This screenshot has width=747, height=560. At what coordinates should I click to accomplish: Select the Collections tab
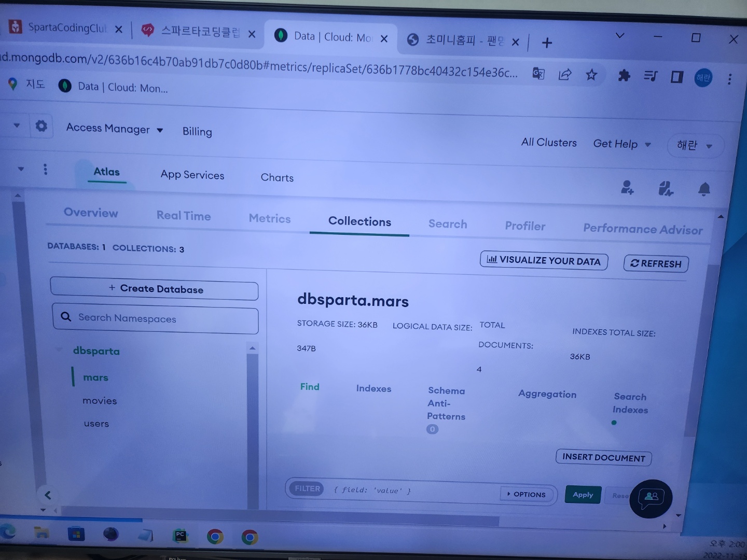point(359,221)
